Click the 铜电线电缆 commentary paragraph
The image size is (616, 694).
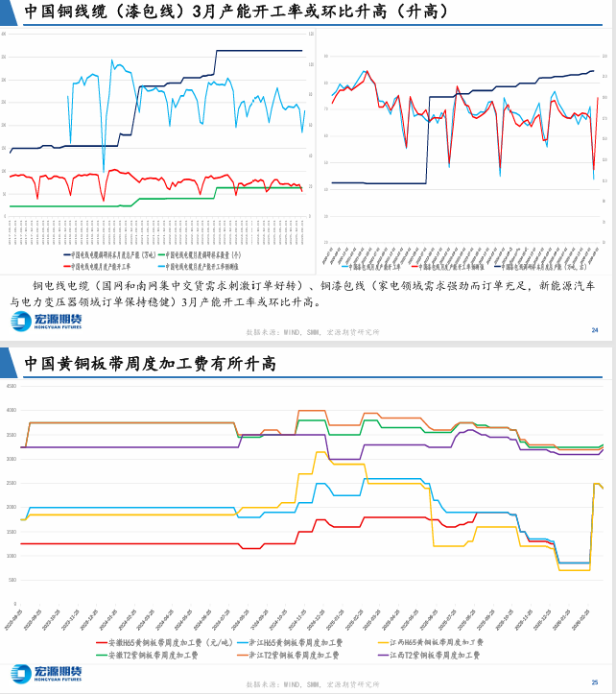[x=302, y=294]
